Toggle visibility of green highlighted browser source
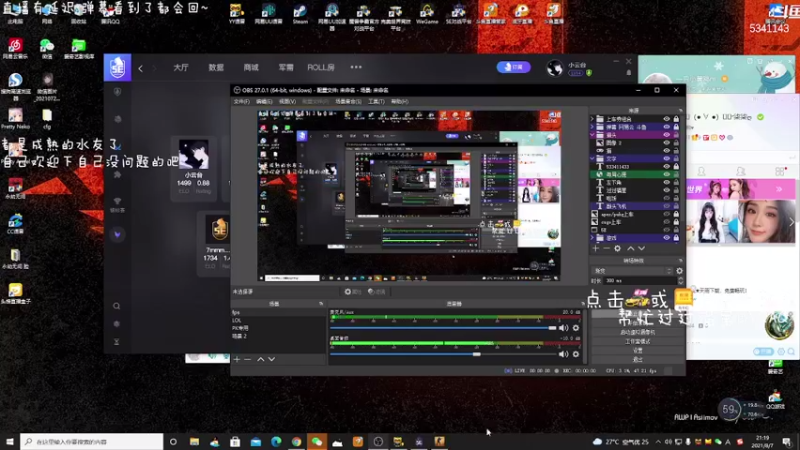The width and height of the screenshot is (800, 450). 666,174
